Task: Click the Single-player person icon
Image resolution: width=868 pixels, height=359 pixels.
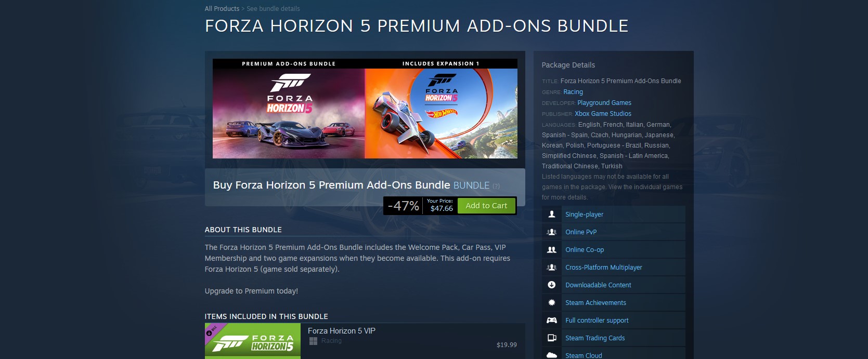Action: pyautogui.click(x=552, y=214)
